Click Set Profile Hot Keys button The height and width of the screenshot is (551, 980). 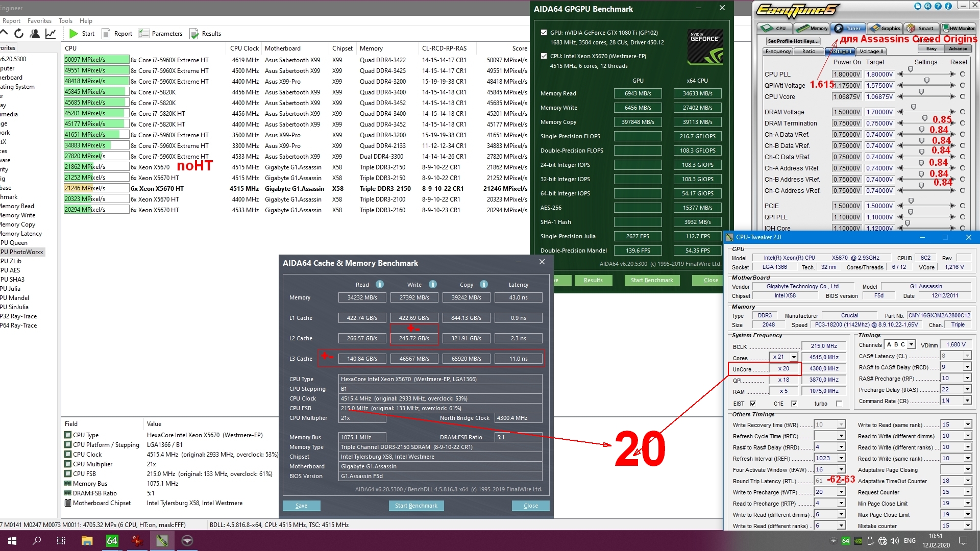click(x=793, y=41)
